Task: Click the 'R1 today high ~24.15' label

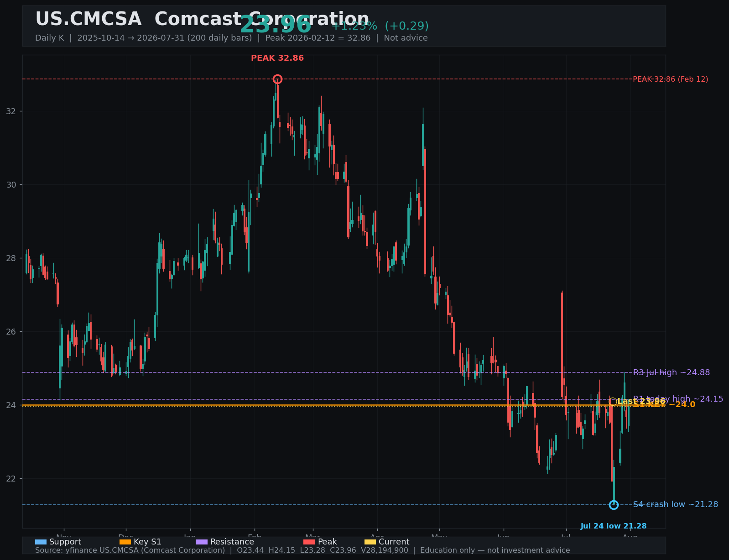Action: [x=678, y=399]
